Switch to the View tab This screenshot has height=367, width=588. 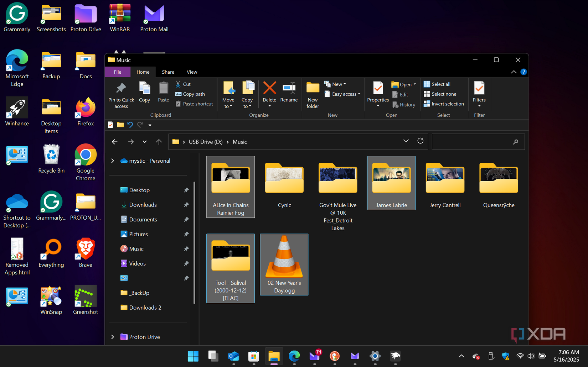[x=192, y=72]
